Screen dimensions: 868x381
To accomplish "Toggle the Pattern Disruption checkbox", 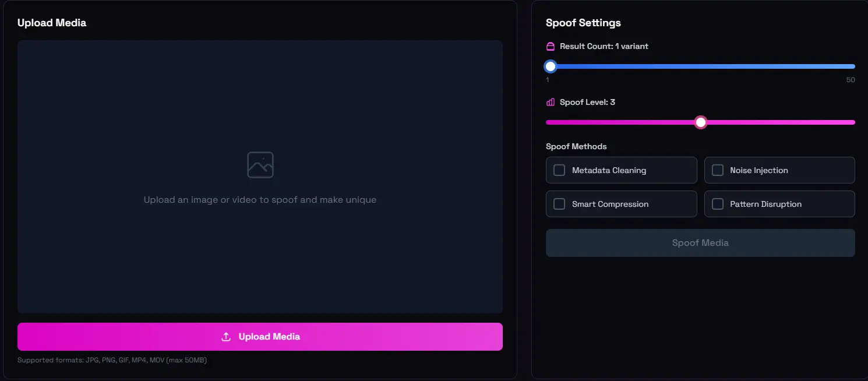I will (718, 204).
